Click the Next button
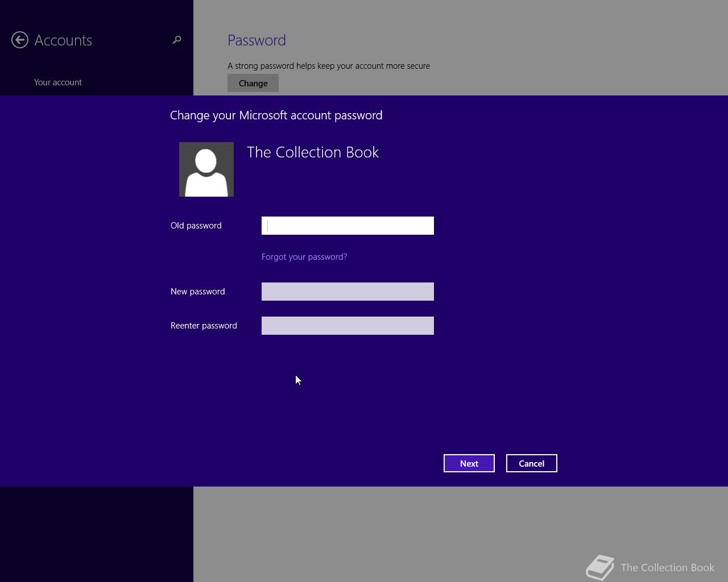Viewport: 728px width, 582px height. [x=469, y=463]
